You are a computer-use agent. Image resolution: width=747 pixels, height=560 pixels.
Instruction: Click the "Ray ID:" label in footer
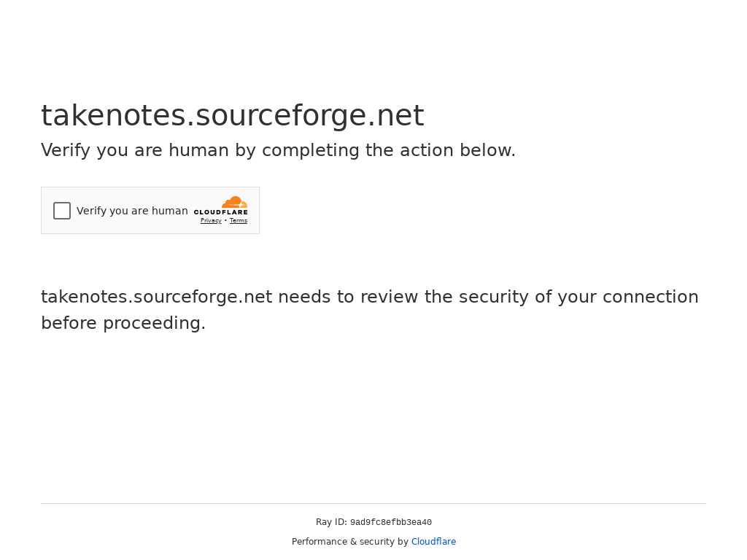[331, 522]
